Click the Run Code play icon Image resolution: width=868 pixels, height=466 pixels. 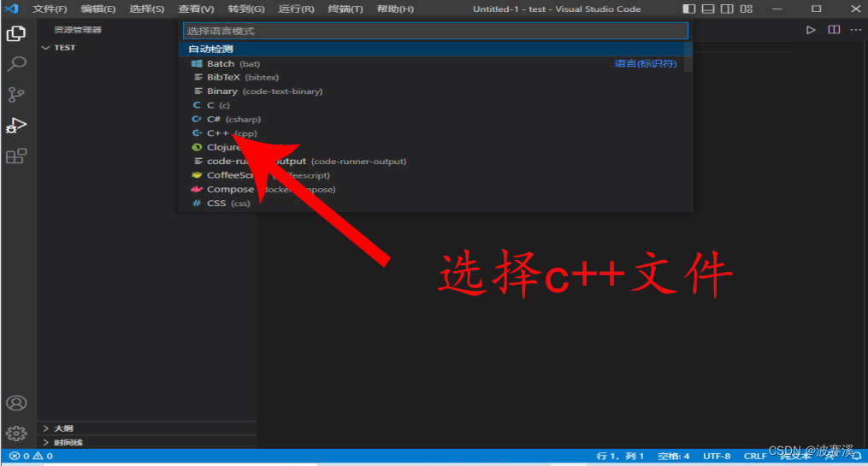click(811, 30)
